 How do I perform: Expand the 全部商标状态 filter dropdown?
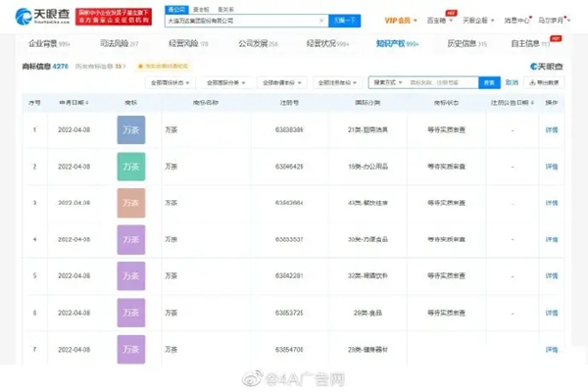pyautogui.click(x=170, y=82)
